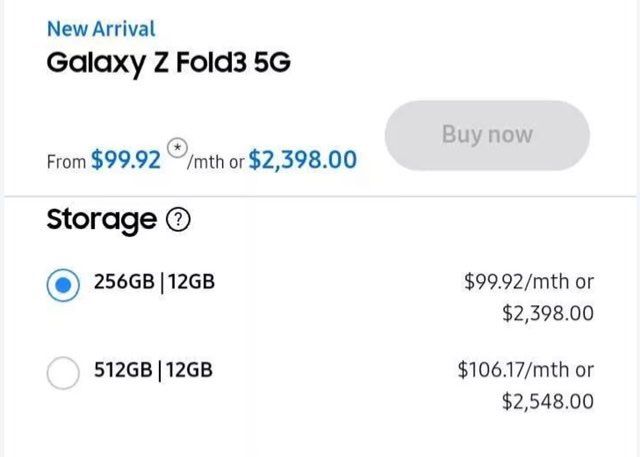Click the blue $99.92 monthly price
The width and height of the screenshot is (640, 457).
pos(126,160)
